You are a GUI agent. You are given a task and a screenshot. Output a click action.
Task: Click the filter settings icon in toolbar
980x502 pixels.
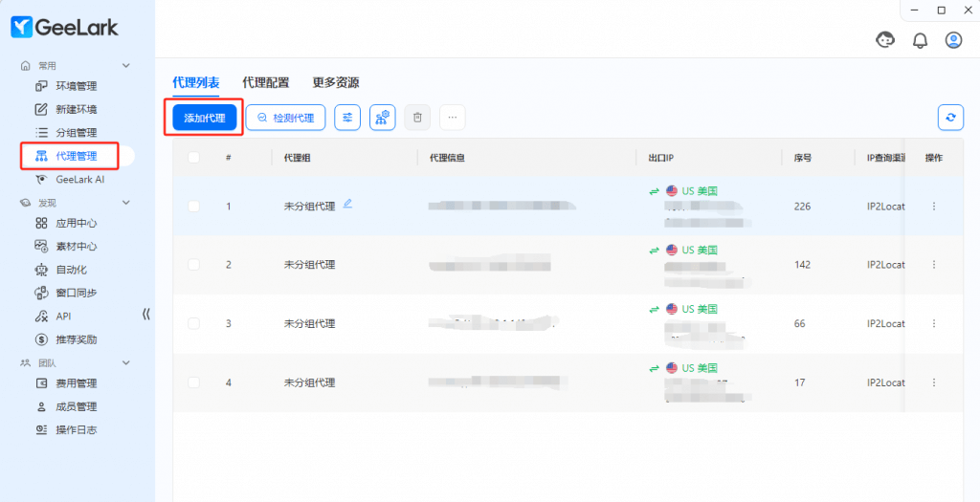(x=347, y=118)
